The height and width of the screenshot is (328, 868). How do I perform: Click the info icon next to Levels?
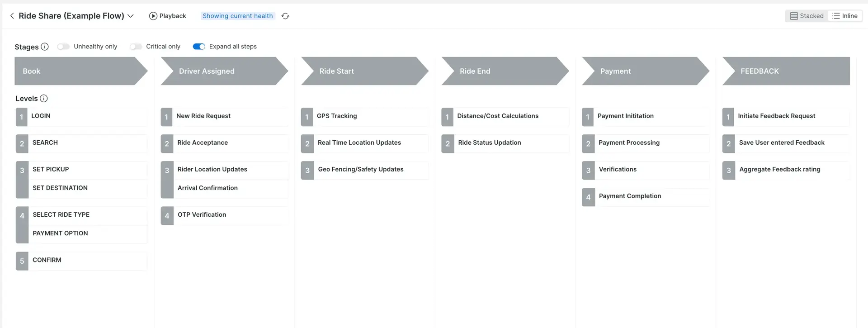[44, 99]
